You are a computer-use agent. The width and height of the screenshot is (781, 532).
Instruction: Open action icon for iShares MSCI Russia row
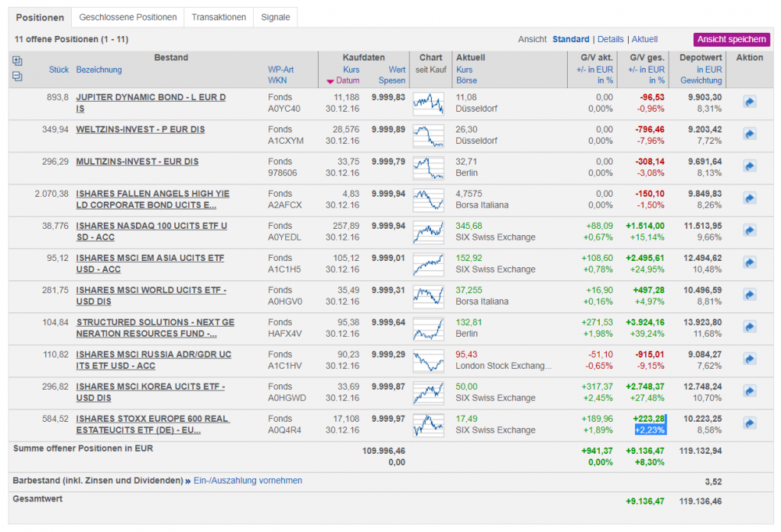[x=749, y=359]
